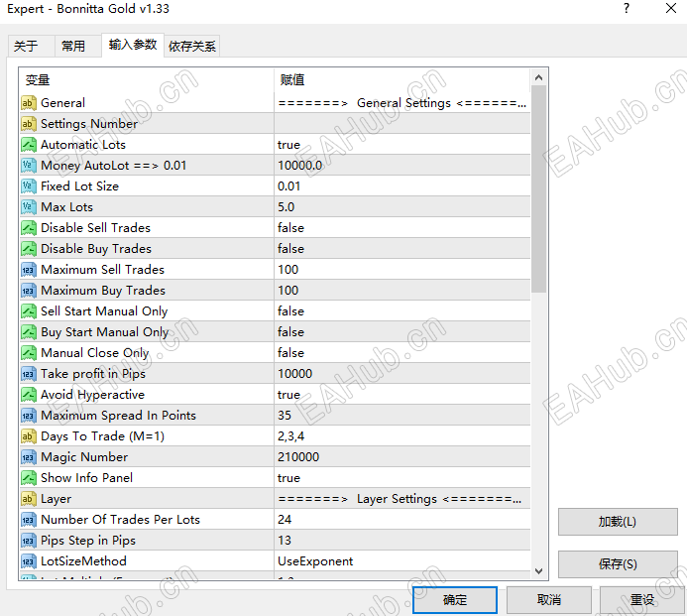Click the string icon beside General
687x616 pixels.
[x=29, y=103]
